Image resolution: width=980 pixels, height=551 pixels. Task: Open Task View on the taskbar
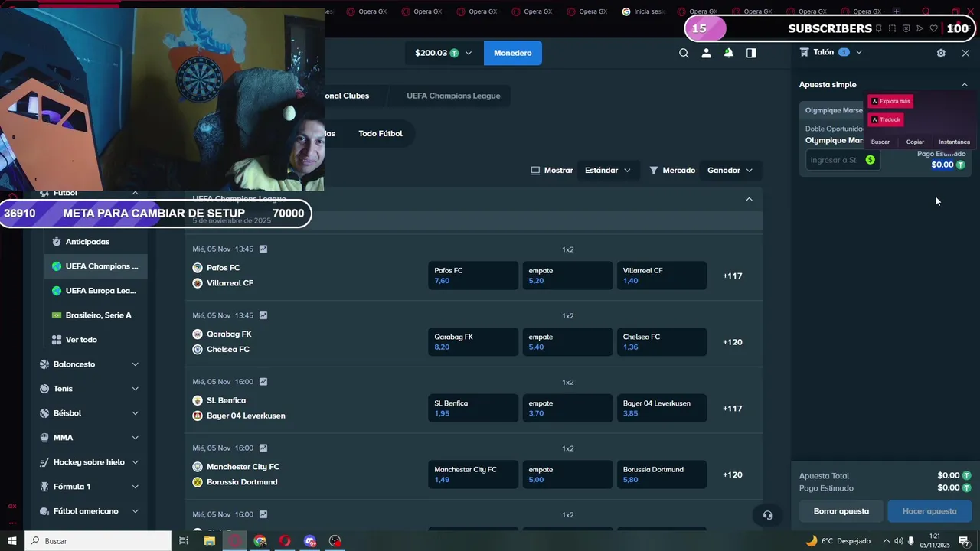pyautogui.click(x=184, y=541)
